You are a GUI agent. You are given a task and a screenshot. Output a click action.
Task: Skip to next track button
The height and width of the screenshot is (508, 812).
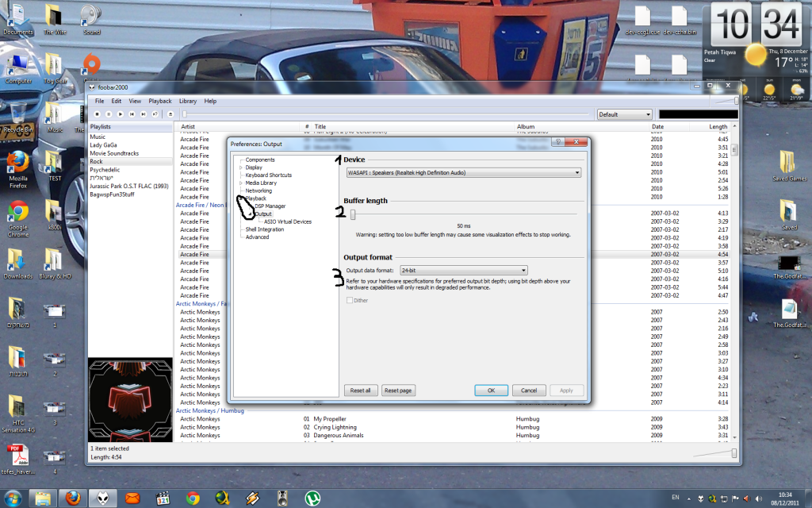point(143,114)
